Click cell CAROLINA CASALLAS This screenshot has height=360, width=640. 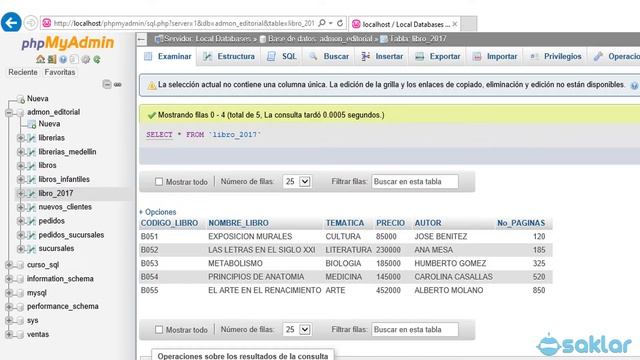(x=453, y=277)
